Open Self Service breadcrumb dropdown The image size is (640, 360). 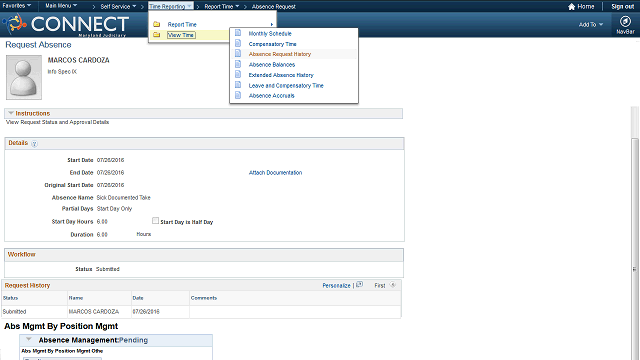point(118,7)
